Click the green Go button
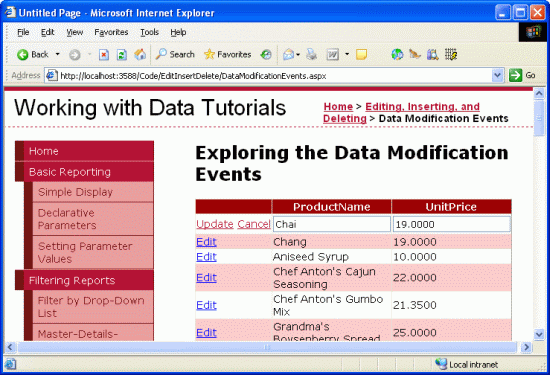 tap(522, 75)
